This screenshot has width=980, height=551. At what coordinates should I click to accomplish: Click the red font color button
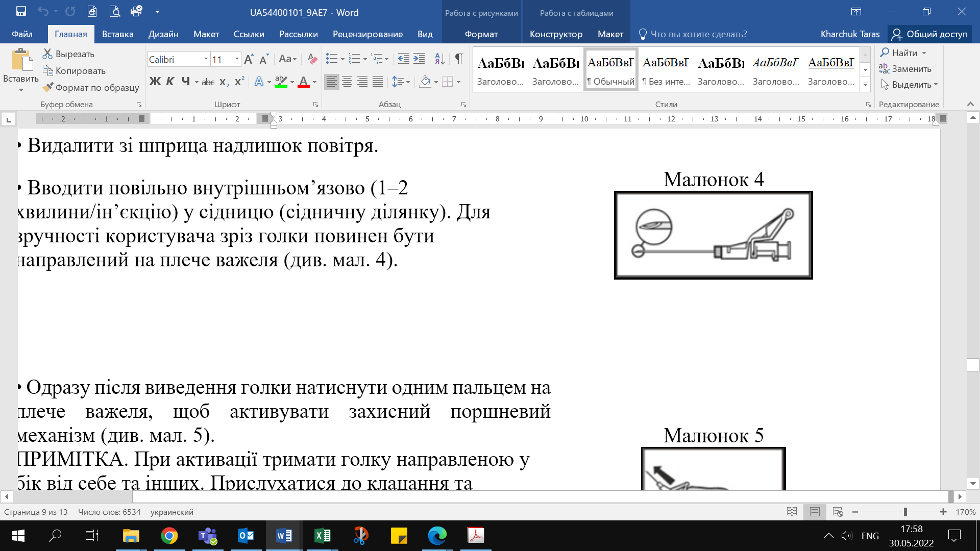click(x=304, y=82)
